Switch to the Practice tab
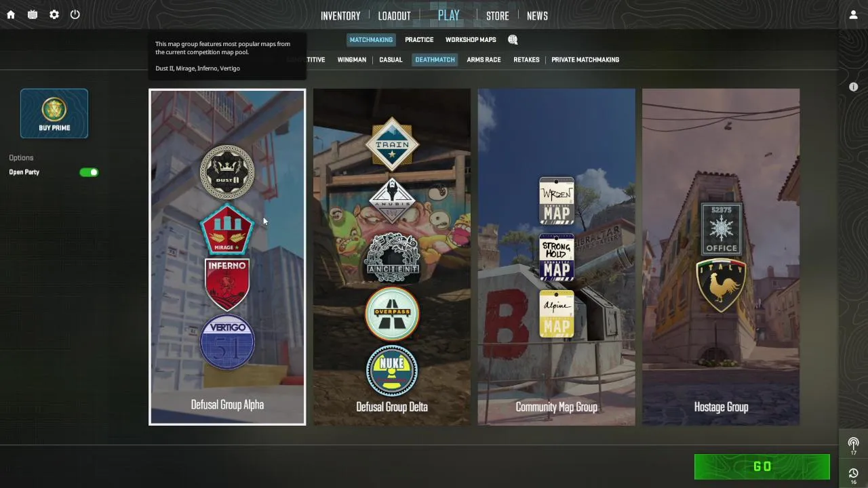This screenshot has width=868, height=488. click(x=419, y=40)
